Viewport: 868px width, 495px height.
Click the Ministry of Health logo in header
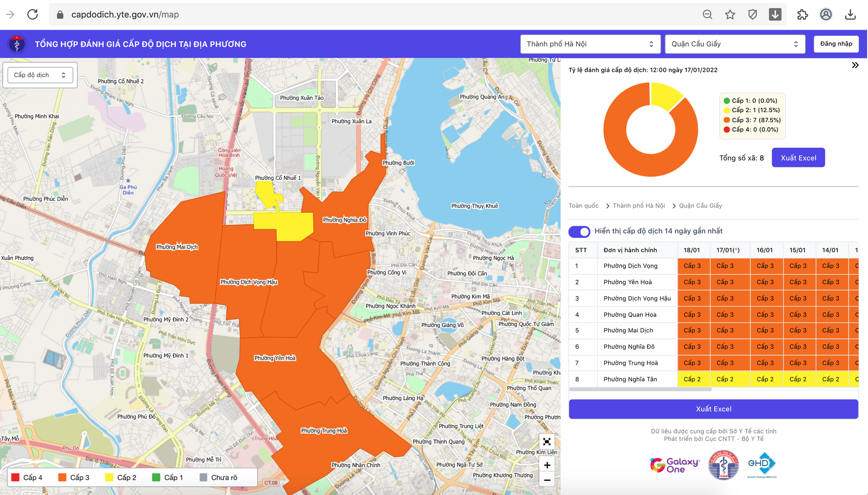tap(17, 44)
